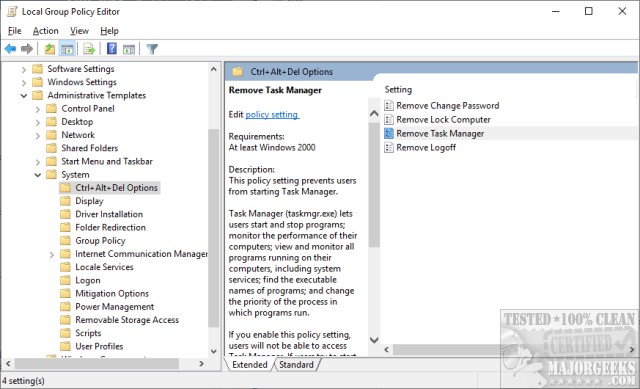Click tree pane horizontal scroll right arrow
This screenshot has width=640, height=389.
tap(201, 363)
